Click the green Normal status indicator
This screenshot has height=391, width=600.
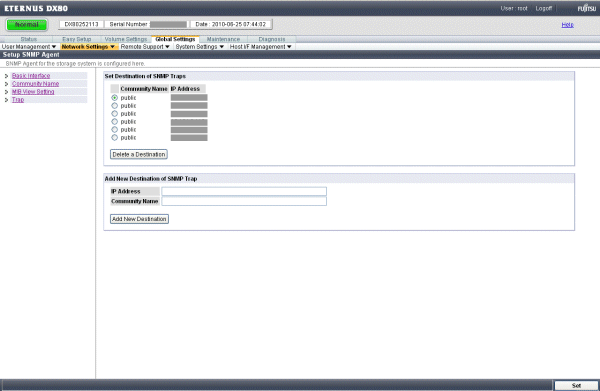coord(27,24)
